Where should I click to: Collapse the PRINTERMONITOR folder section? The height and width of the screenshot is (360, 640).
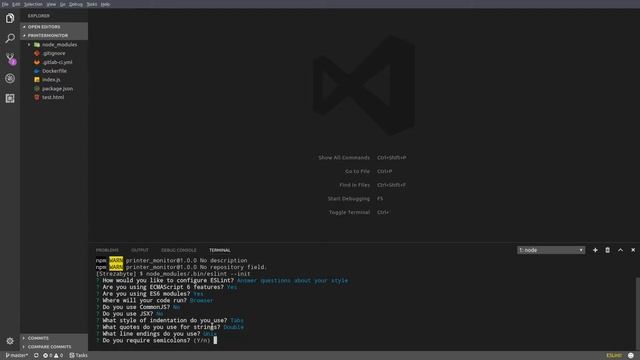click(x=54, y=36)
